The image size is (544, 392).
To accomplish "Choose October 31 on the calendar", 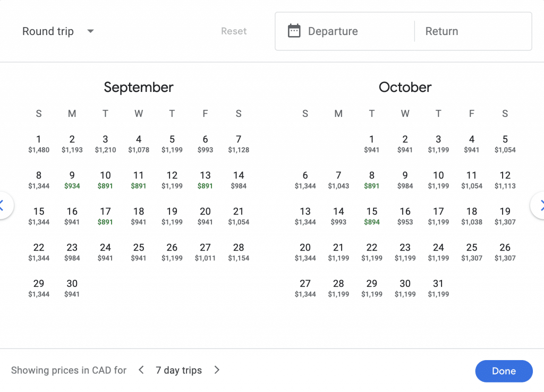I will 438,288.
